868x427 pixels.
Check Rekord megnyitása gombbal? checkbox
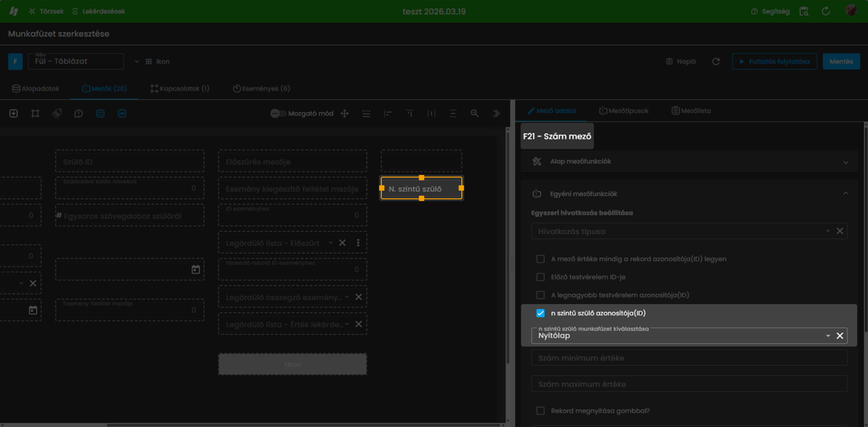coord(540,410)
